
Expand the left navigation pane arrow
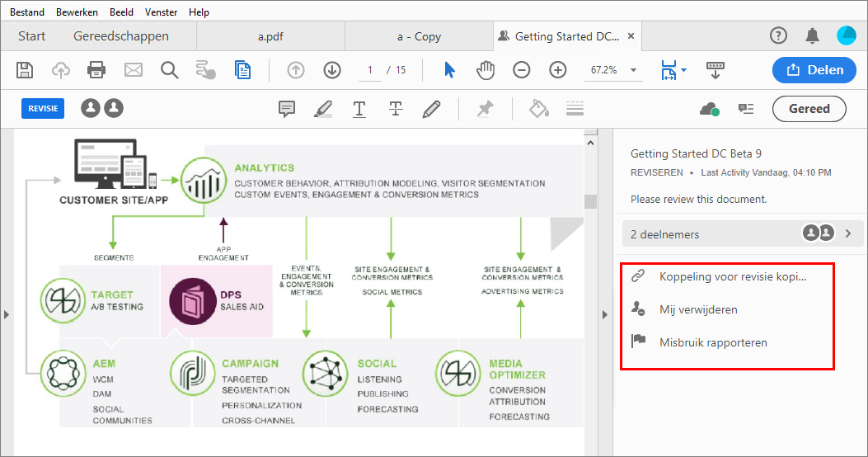[x=7, y=314]
